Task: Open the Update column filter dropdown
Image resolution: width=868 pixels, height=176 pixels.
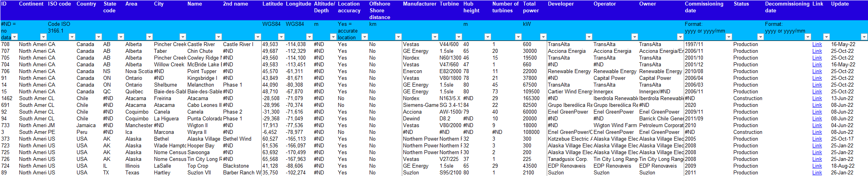Action: coord(864,37)
